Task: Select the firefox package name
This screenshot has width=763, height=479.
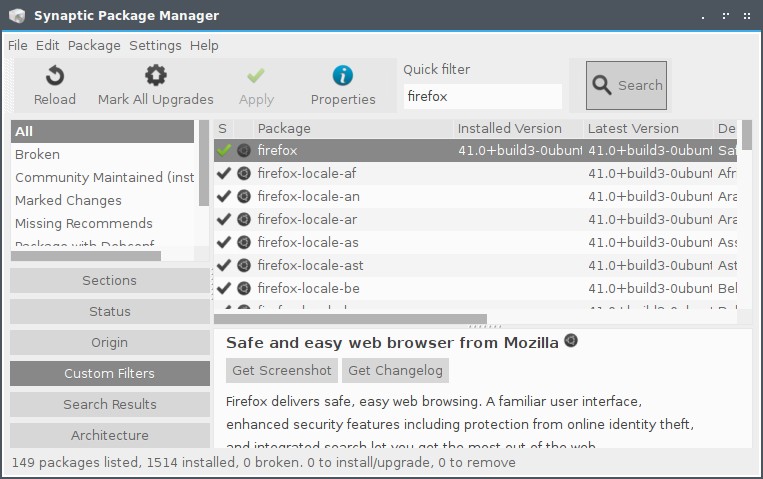Action: (277, 150)
